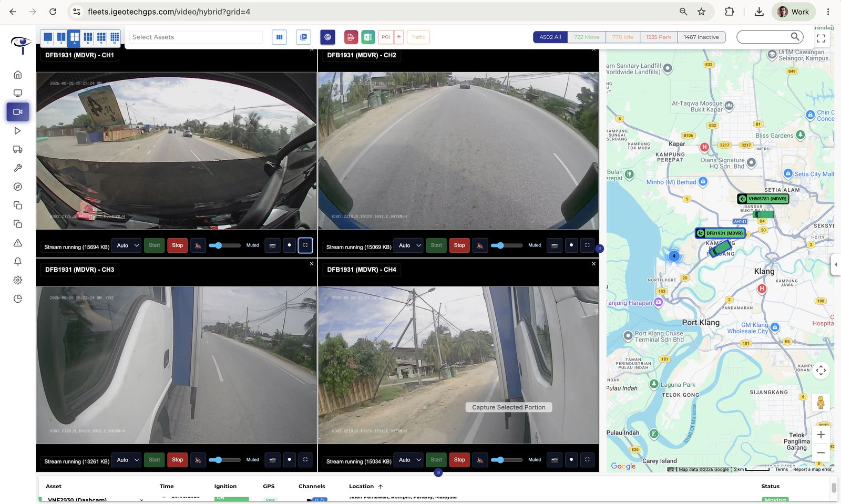
Task: Select the 6-view grid layout
Action: coord(88,37)
